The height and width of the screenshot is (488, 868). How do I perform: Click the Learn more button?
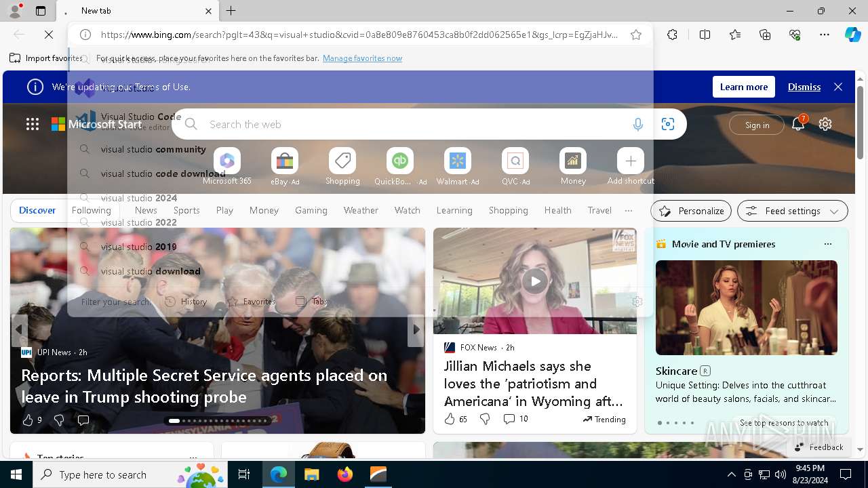coord(744,87)
